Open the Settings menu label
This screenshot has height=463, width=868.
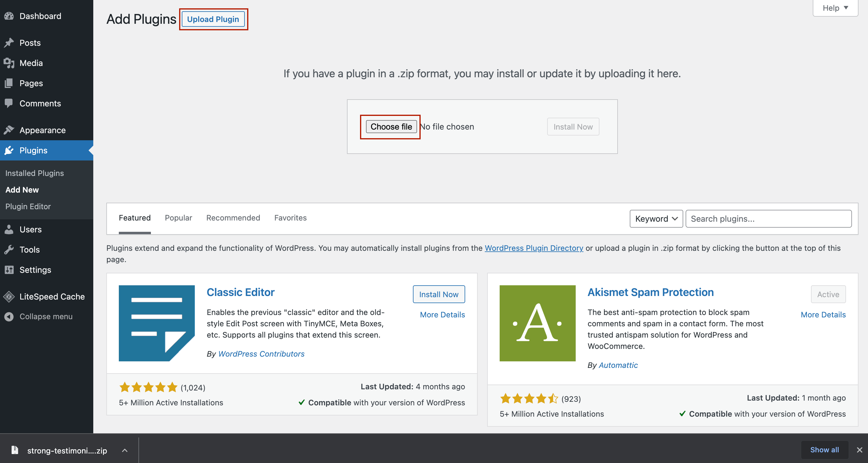(x=35, y=270)
